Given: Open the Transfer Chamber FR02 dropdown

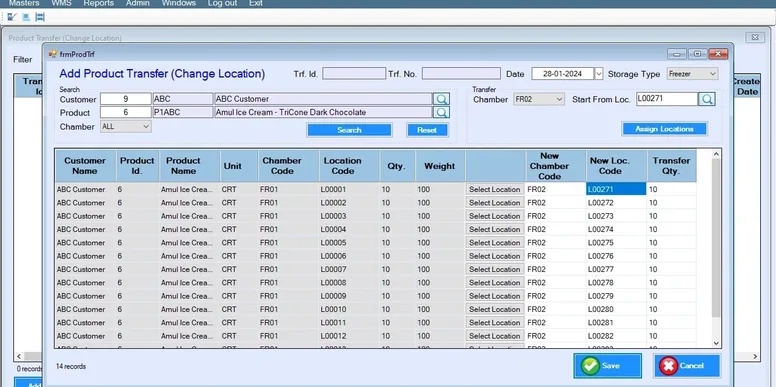Looking at the screenshot, I should 538,99.
